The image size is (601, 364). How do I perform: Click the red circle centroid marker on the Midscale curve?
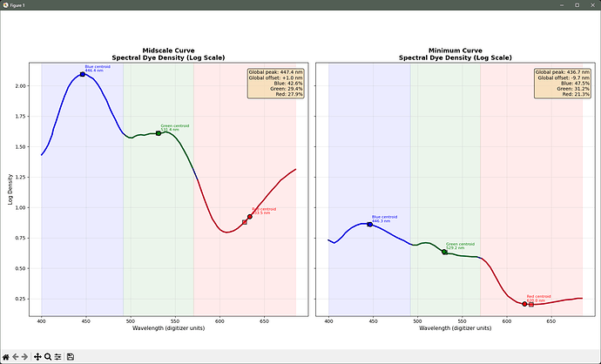(250, 217)
